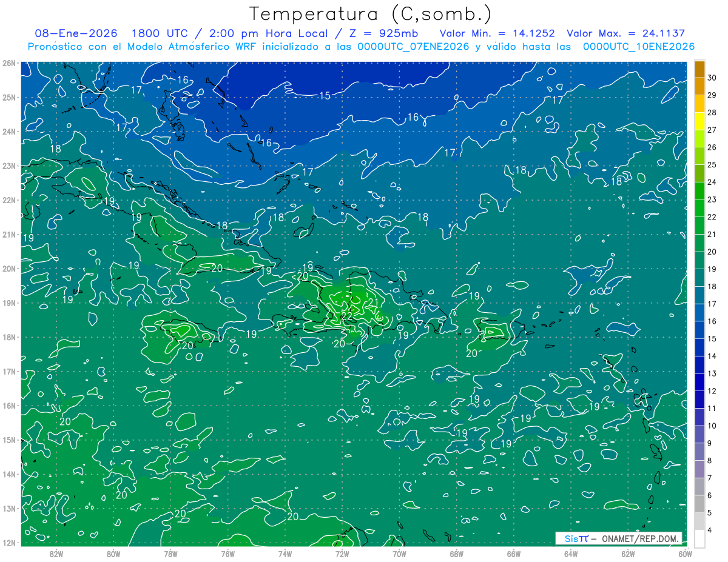Click the purple swatch between 9 and 10

pos(699,435)
